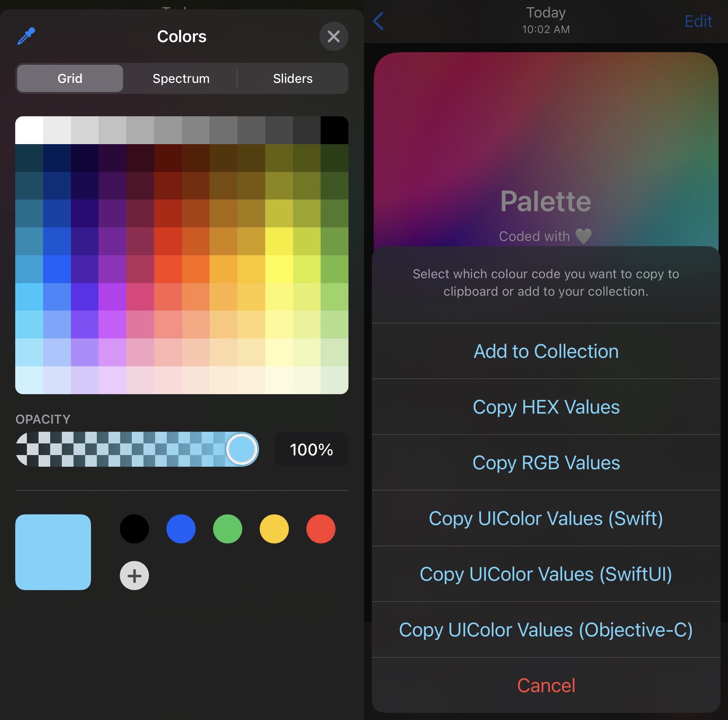The width and height of the screenshot is (728, 720).
Task: Switch to the Spectrum tab
Action: coord(181,78)
